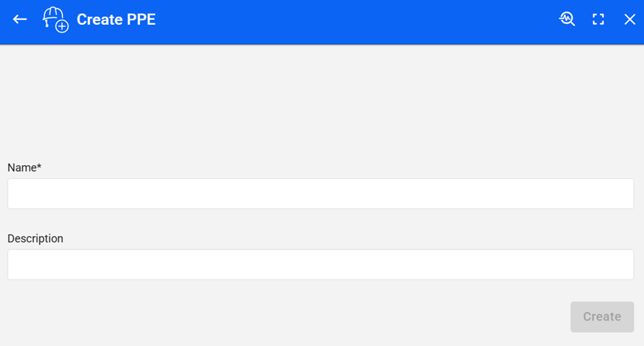Click the "Name*" field label
Screen dimensions: 644x346
tap(25, 167)
